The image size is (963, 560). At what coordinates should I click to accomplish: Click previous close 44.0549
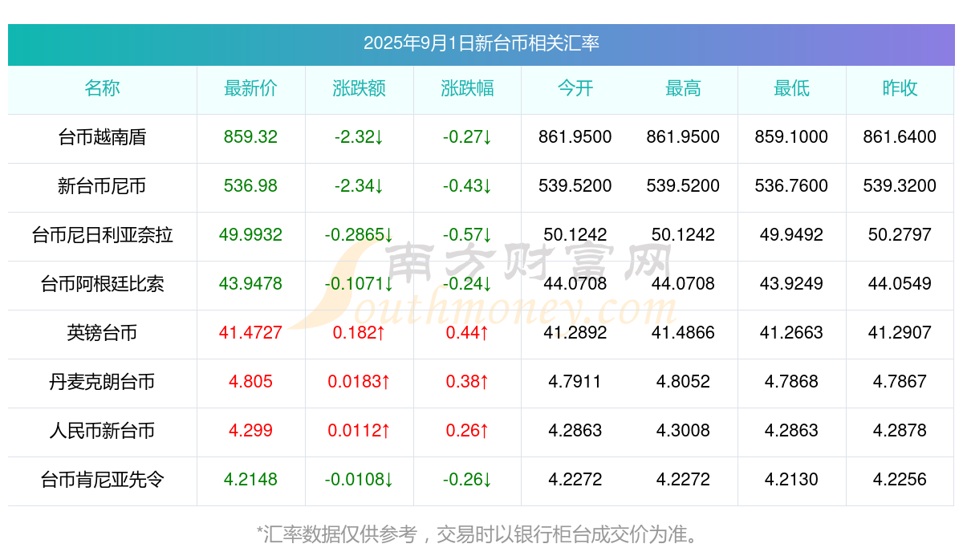pos(900,284)
